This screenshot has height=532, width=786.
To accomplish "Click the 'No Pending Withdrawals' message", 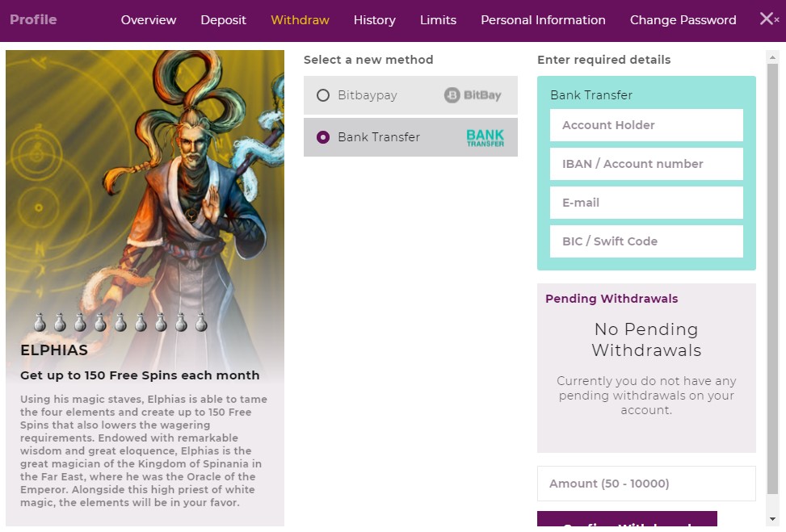I will click(646, 340).
